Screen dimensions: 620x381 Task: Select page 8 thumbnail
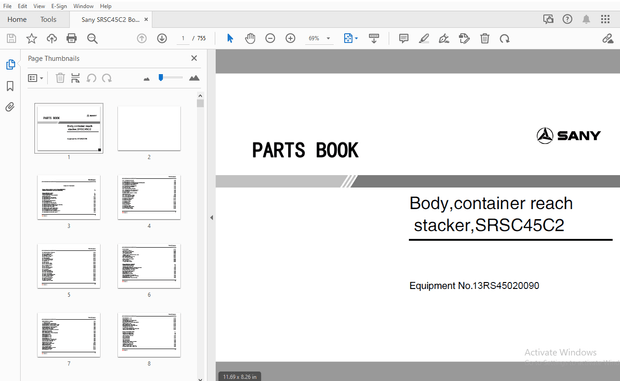tap(149, 335)
